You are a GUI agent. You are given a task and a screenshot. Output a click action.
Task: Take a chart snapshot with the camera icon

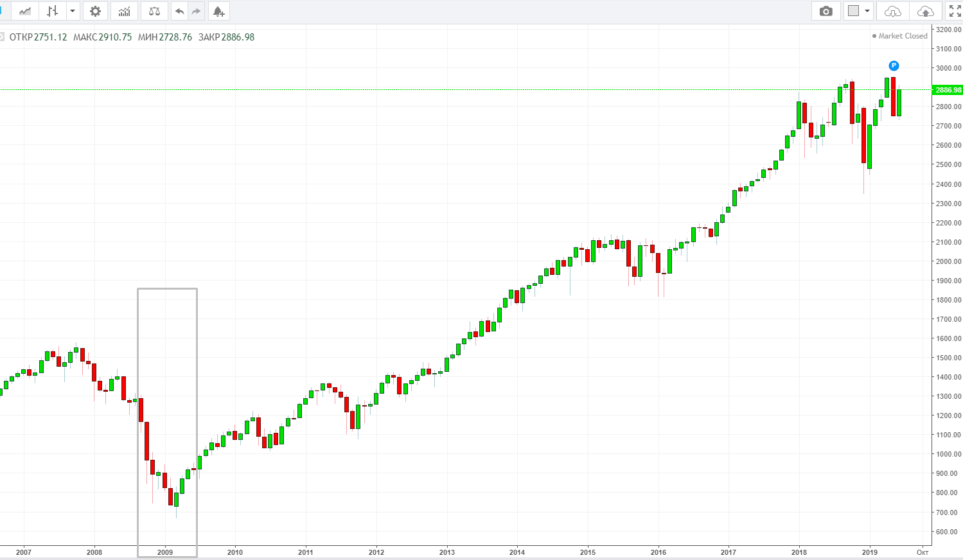pyautogui.click(x=826, y=11)
